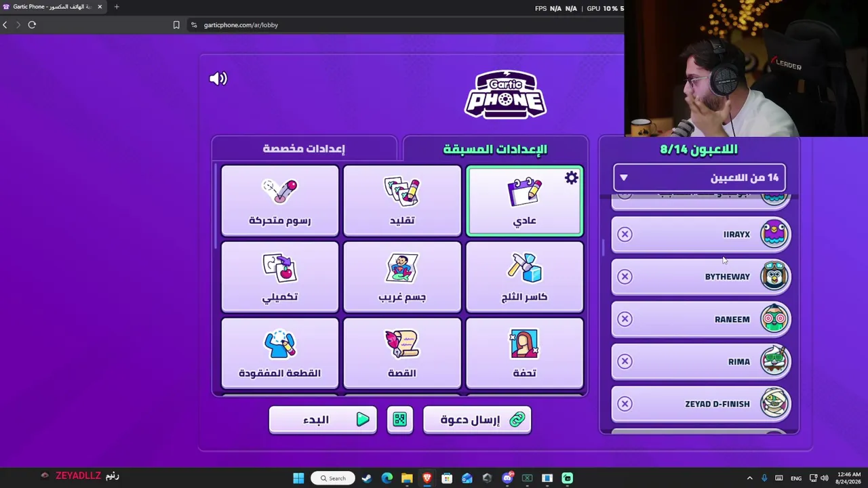Image resolution: width=868 pixels, height=488 pixels.
Task: Pick the القصة (Story) preset card
Action: (402, 354)
